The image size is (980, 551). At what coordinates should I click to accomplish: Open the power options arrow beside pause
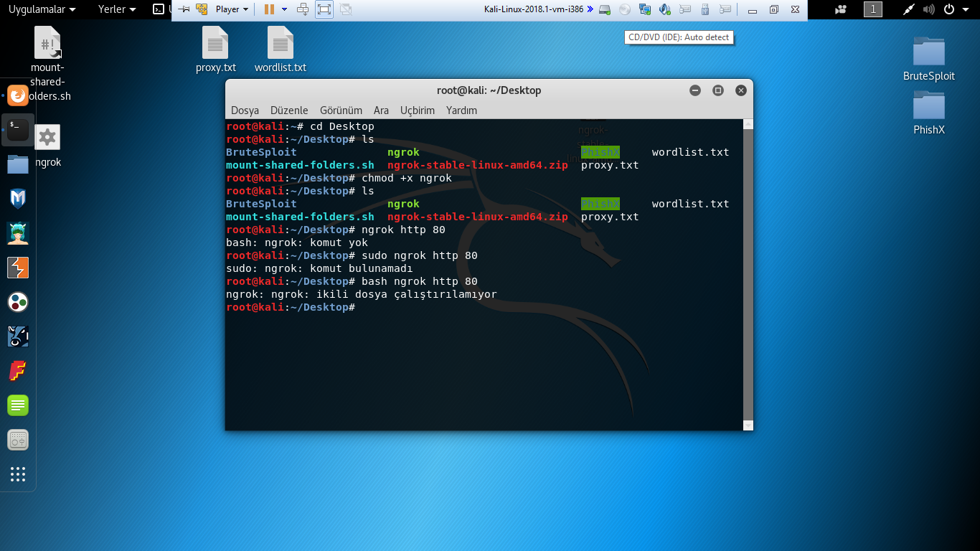tap(285, 9)
